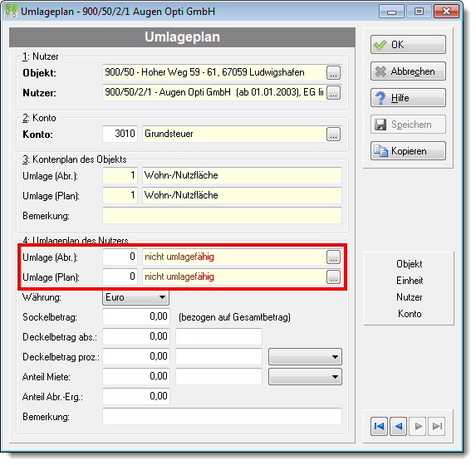Click the bottom Bemerkung text field
Viewport: 476px width, 465px height.
click(x=222, y=417)
